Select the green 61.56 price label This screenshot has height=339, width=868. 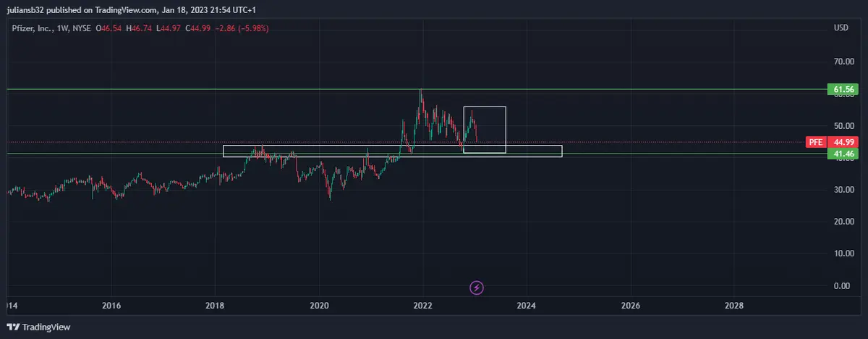(x=841, y=90)
